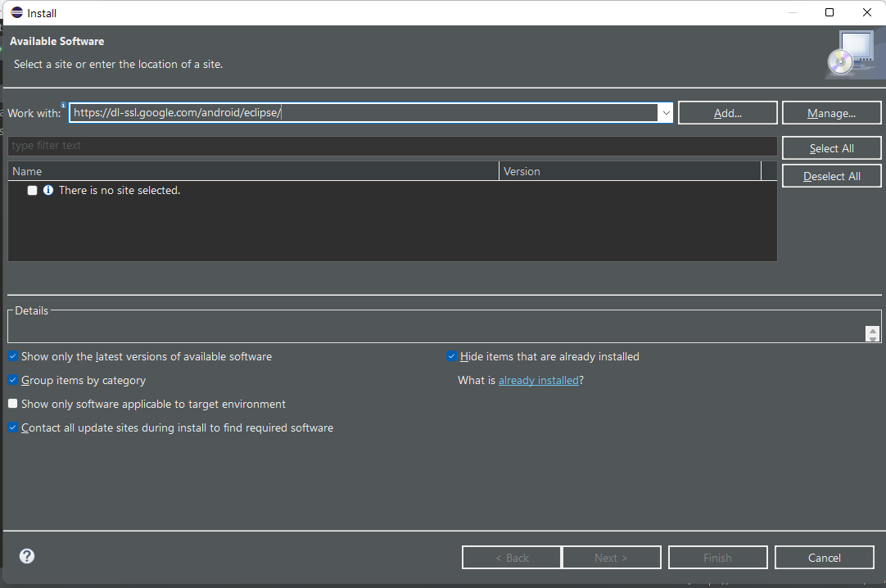Click the Eclipse logo in the title bar
The width and height of the screenshot is (886, 588).
(x=17, y=12)
